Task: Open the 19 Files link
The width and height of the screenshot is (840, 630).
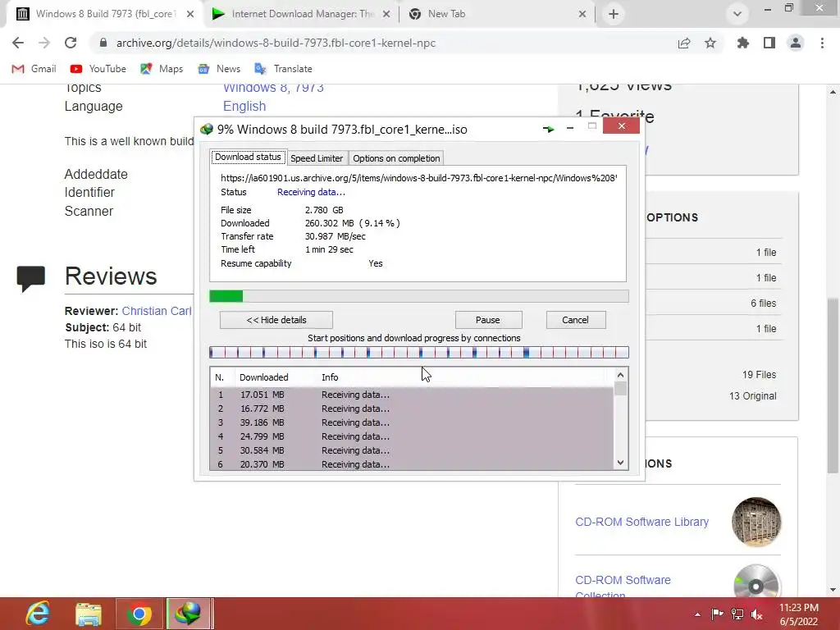Action: pyautogui.click(x=759, y=374)
